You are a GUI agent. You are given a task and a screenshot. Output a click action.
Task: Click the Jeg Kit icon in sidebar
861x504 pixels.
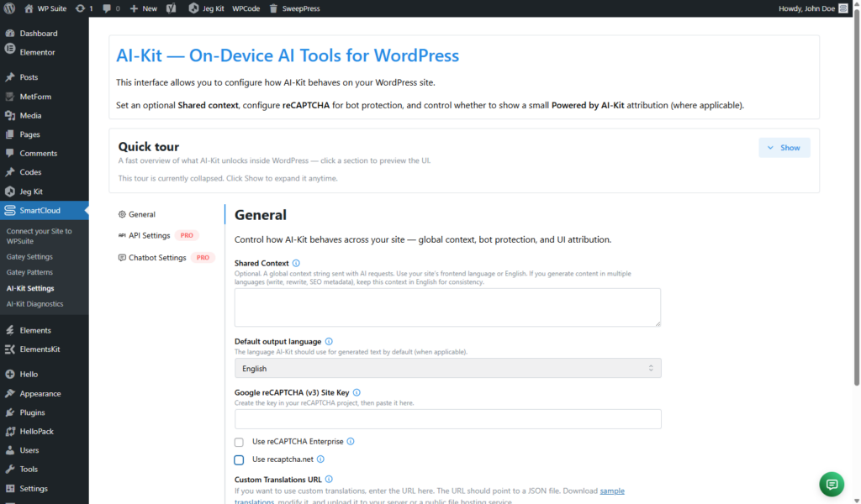(10, 192)
